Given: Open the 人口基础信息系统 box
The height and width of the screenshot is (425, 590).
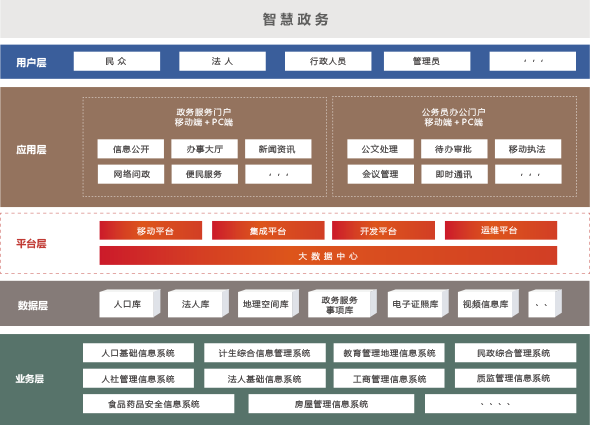Looking at the screenshot, I should point(138,353).
